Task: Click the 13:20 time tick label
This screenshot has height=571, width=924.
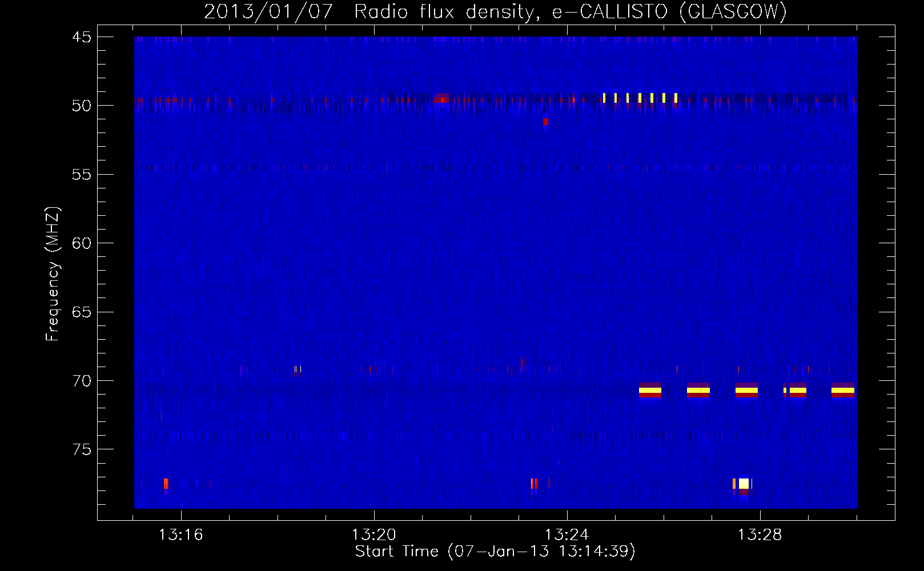Action: coord(374,535)
